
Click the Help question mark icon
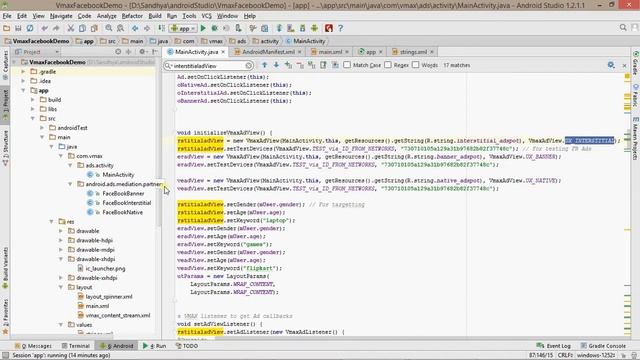pyautogui.click(x=340, y=28)
